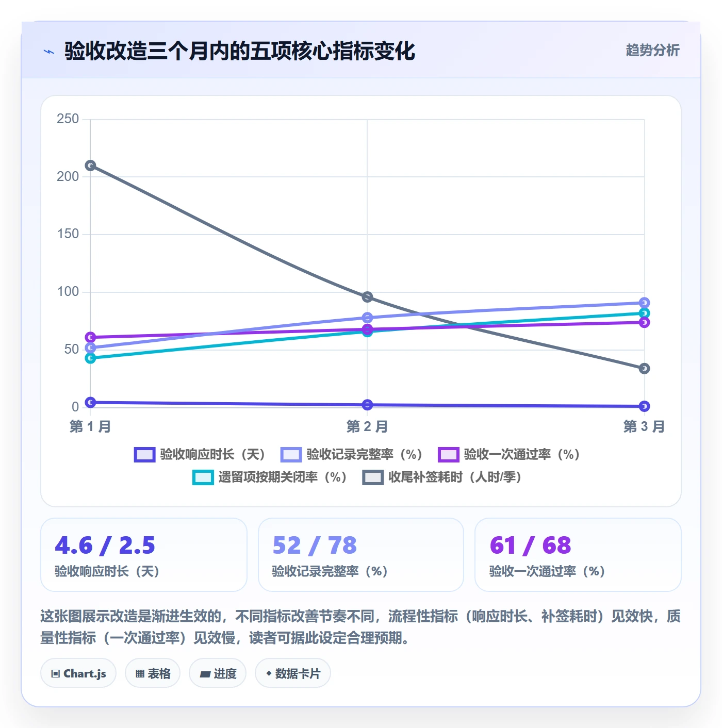
Task: Click the 250 y-axis label
Action: [68, 119]
